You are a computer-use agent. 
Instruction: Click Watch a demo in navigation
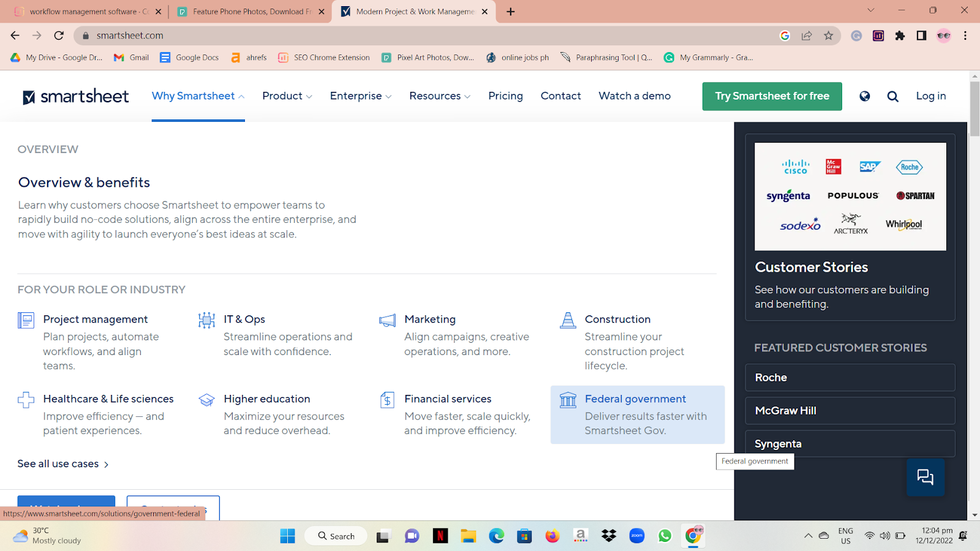coord(635,96)
